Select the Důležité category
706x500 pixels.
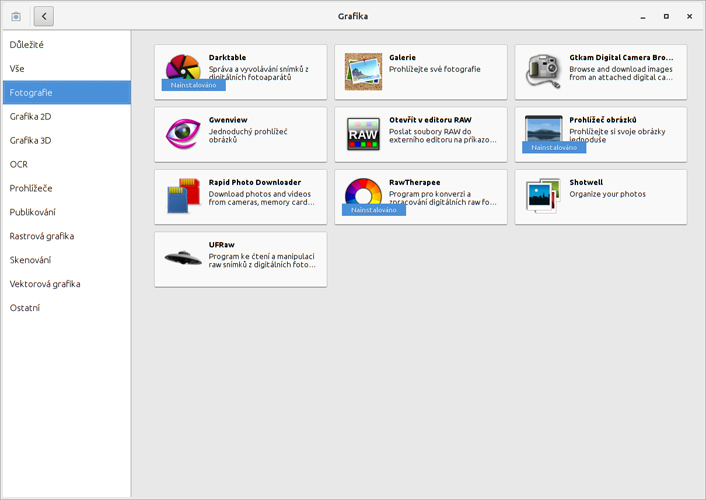[67, 45]
